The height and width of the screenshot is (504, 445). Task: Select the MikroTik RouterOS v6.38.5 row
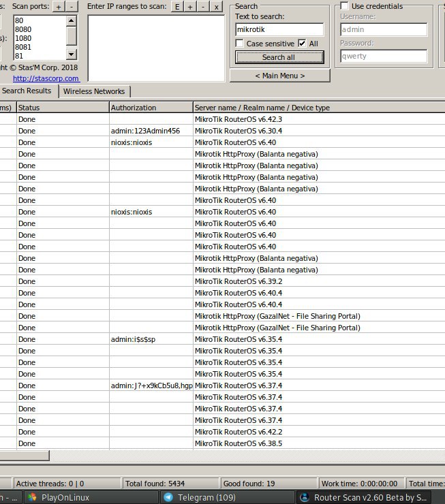pos(222,443)
